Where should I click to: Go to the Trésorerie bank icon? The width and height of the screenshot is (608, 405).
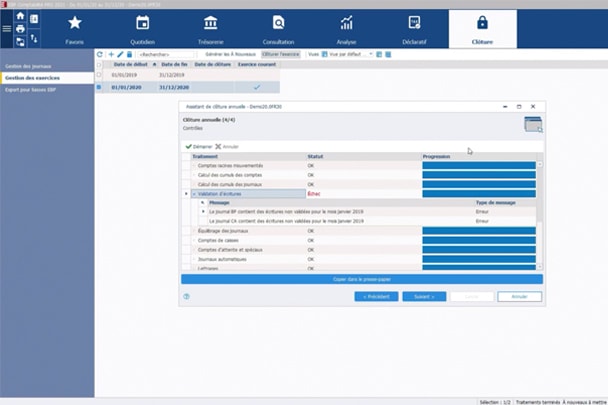click(x=210, y=28)
